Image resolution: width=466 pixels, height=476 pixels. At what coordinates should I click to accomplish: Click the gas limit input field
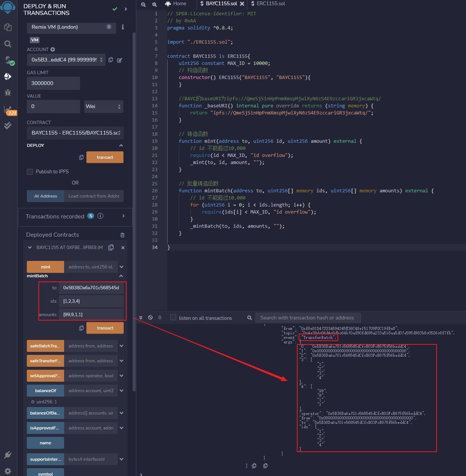[x=53, y=83]
